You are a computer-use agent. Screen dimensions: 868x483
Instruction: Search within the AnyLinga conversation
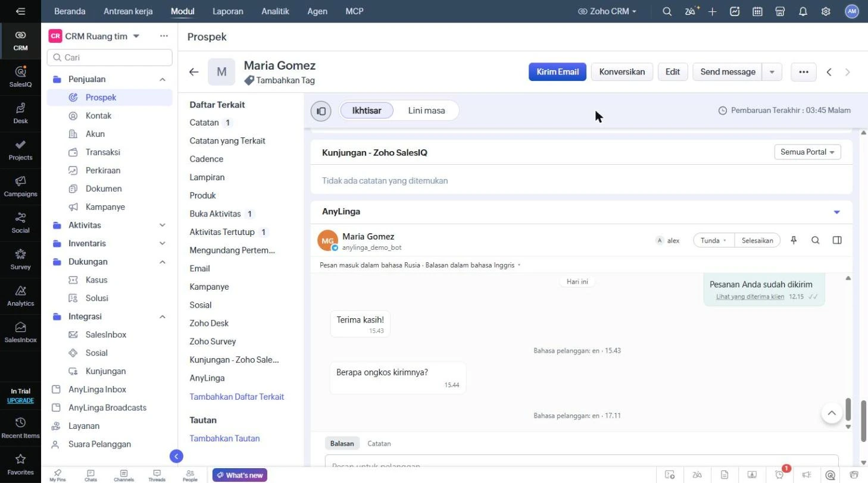coord(816,240)
